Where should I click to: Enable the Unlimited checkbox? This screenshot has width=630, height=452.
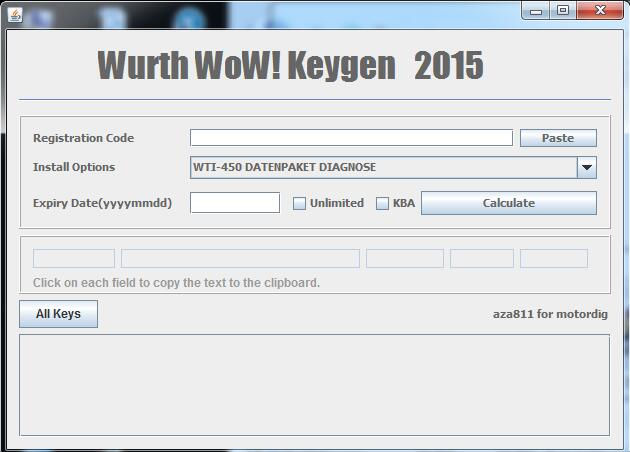tap(299, 203)
